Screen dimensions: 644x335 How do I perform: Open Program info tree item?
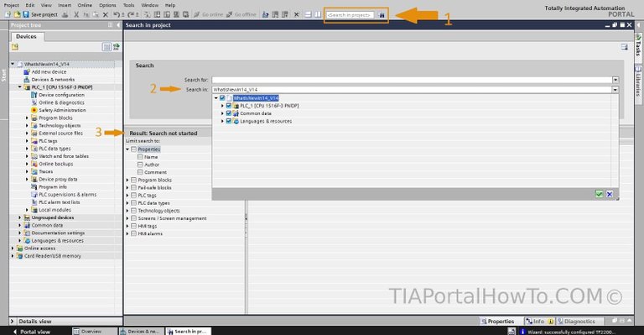(53, 187)
